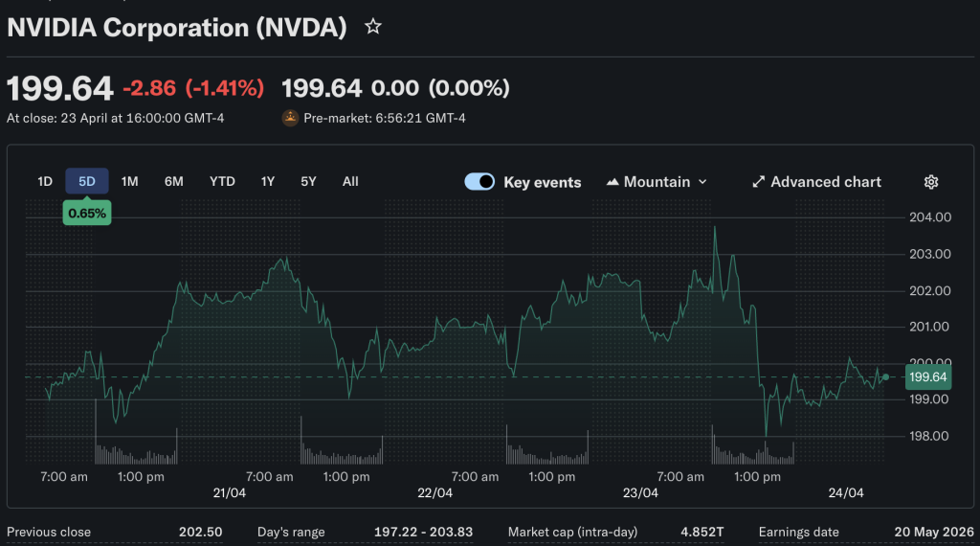
Task: Select the 1D range tab
Action: tap(45, 181)
